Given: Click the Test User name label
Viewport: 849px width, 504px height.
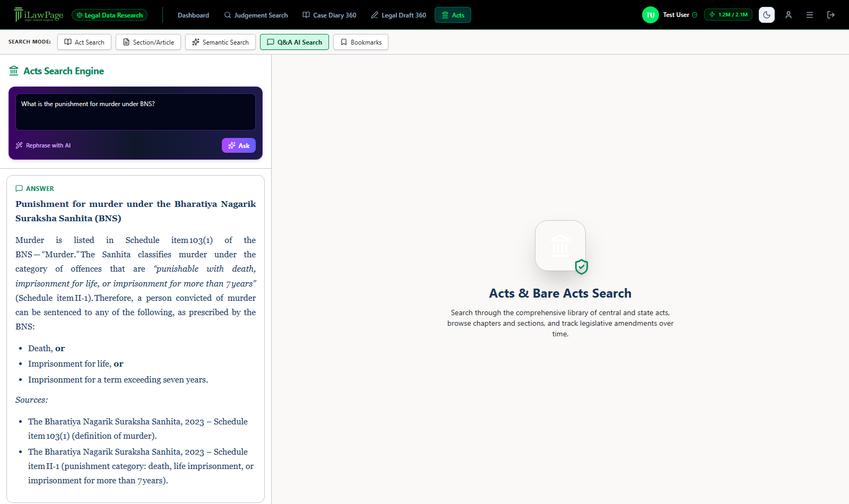Looking at the screenshot, I should pos(676,15).
